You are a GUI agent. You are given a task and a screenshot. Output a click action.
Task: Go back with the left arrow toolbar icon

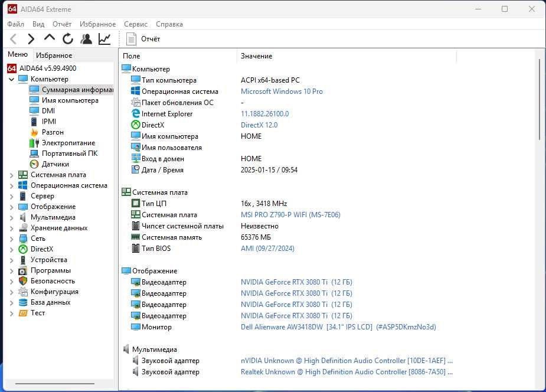tap(13, 39)
